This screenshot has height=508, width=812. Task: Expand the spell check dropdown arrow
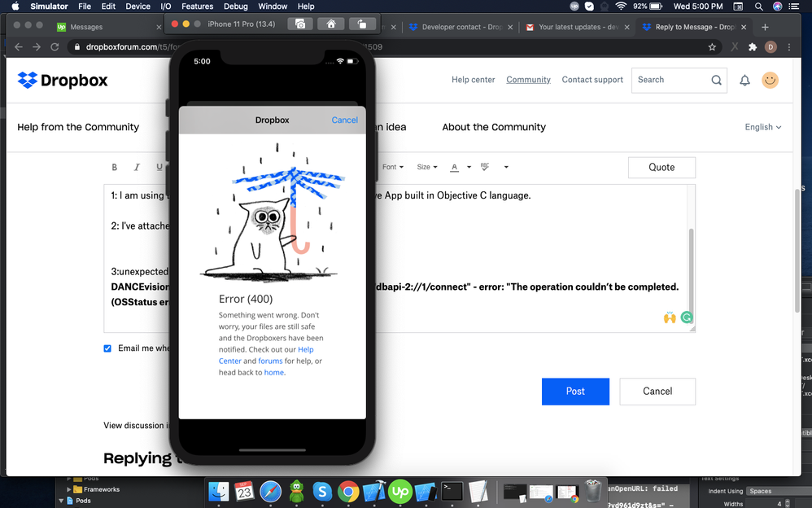coord(506,167)
